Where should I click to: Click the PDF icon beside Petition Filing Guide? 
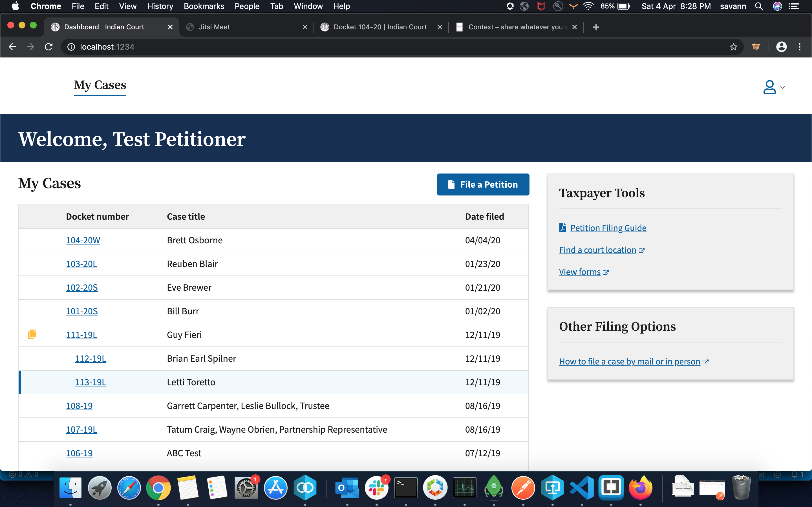tap(563, 228)
